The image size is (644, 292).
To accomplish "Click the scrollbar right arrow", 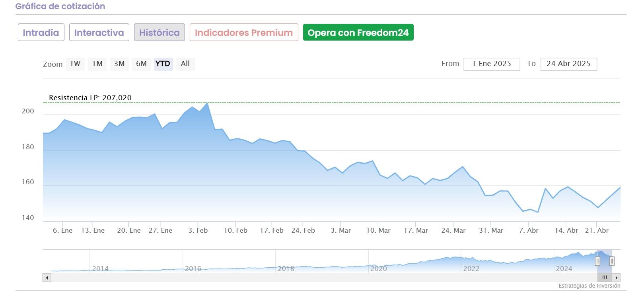I will (617, 278).
